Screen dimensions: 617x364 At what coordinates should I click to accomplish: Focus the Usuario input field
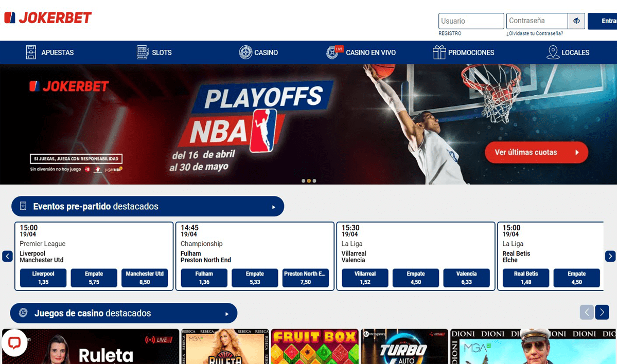pyautogui.click(x=471, y=21)
